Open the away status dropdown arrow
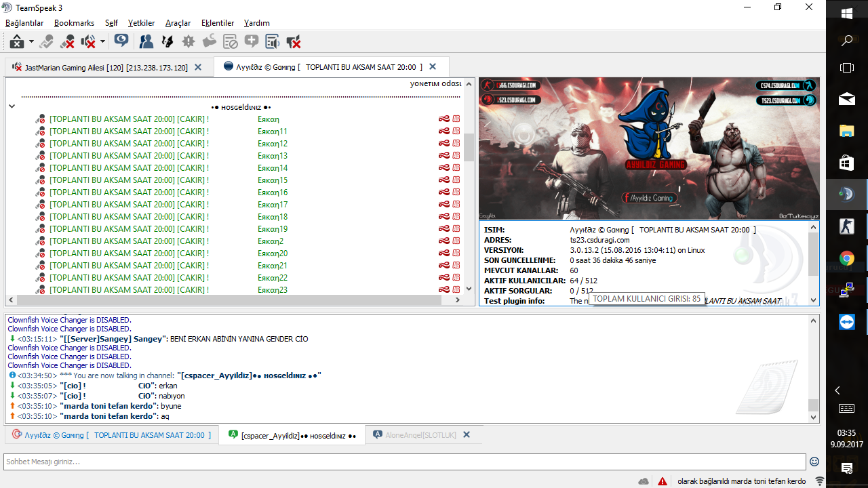The width and height of the screenshot is (868, 488). pos(31,42)
